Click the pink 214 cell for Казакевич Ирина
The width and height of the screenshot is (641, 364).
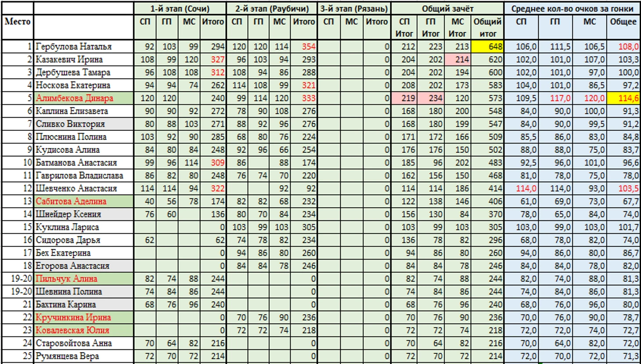click(457, 59)
